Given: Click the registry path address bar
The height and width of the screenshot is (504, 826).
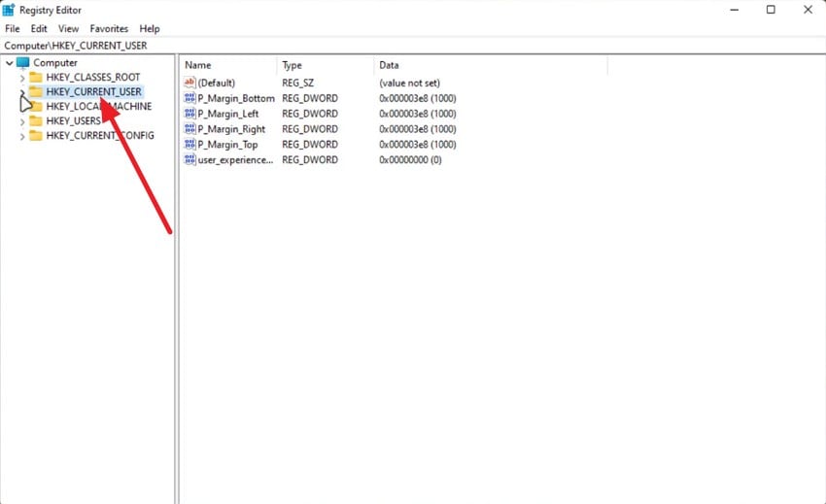Looking at the screenshot, I should tap(413, 46).
